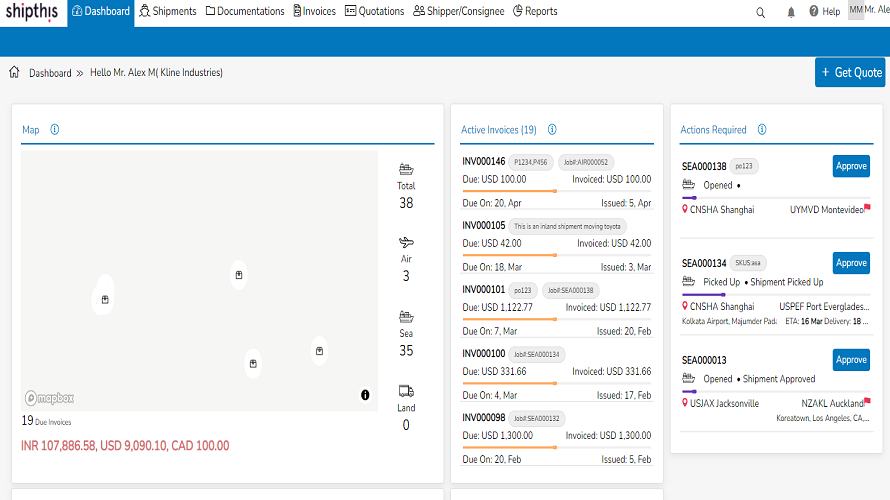
Task: Click the Get Quote button
Action: point(850,72)
